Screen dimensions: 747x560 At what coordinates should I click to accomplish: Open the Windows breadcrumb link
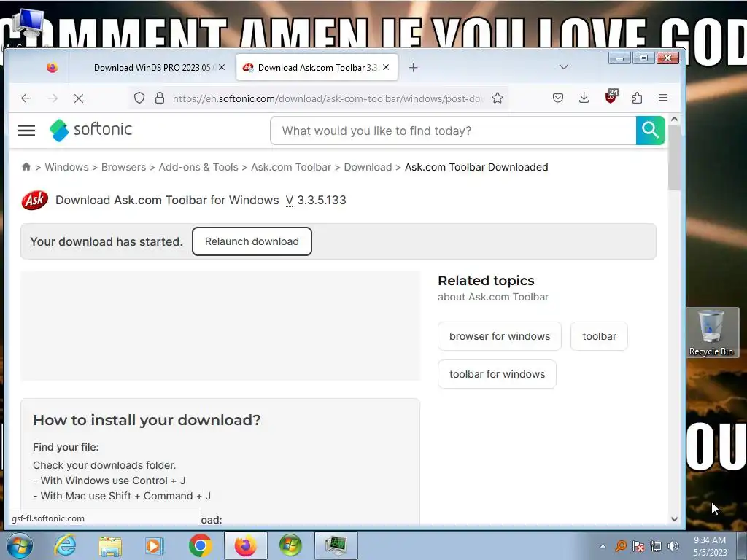coord(66,167)
